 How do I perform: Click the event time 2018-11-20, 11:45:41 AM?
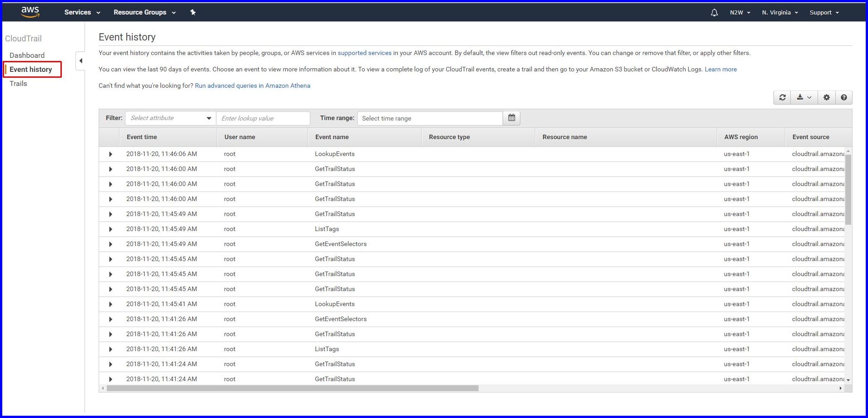click(x=162, y=304)
